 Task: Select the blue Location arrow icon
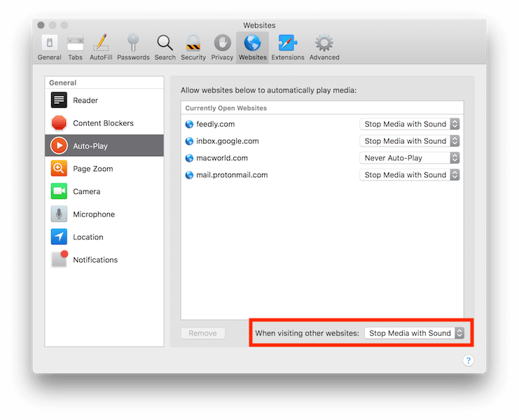tap(59, 237)
